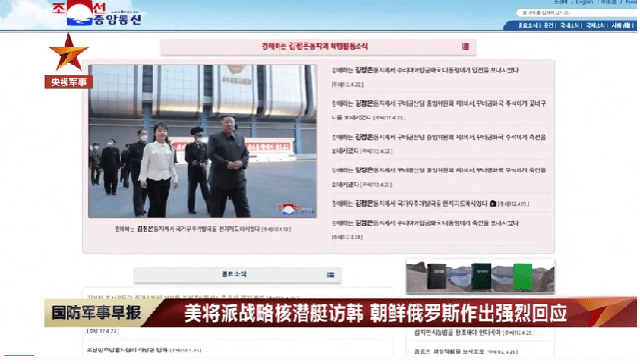Open the 국내소식 navigation menu item
The height and width of the screenshot is (364, 640).
click(x=570, y=25)
